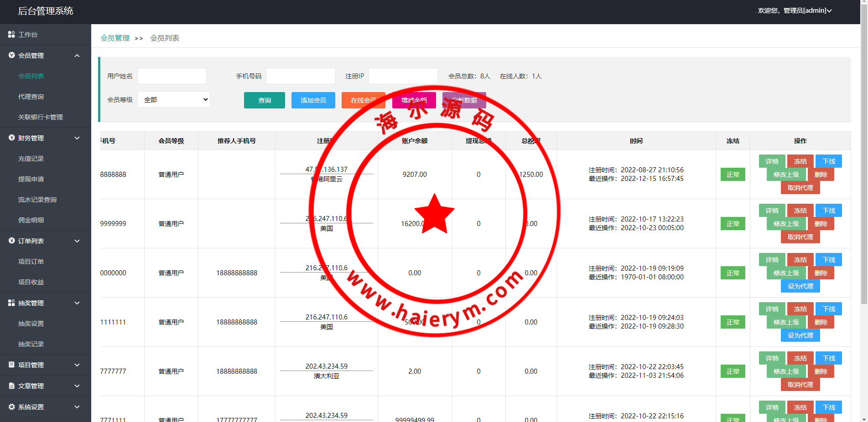Click the 财务管理 yen icon
Screen dimensions: 868x422
[11, 138]
